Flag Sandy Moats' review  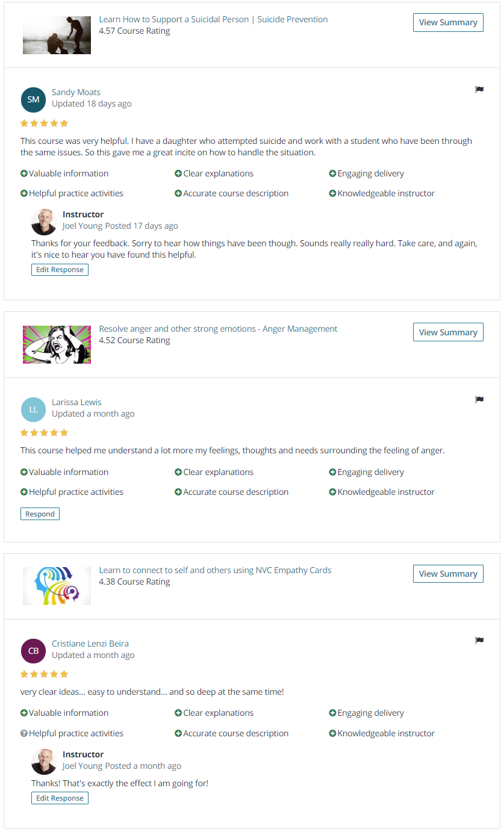pos(479,90)
